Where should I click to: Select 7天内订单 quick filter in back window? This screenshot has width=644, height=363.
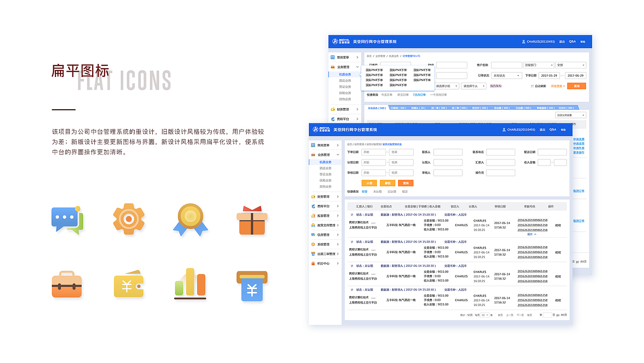(x=419, y=94)
